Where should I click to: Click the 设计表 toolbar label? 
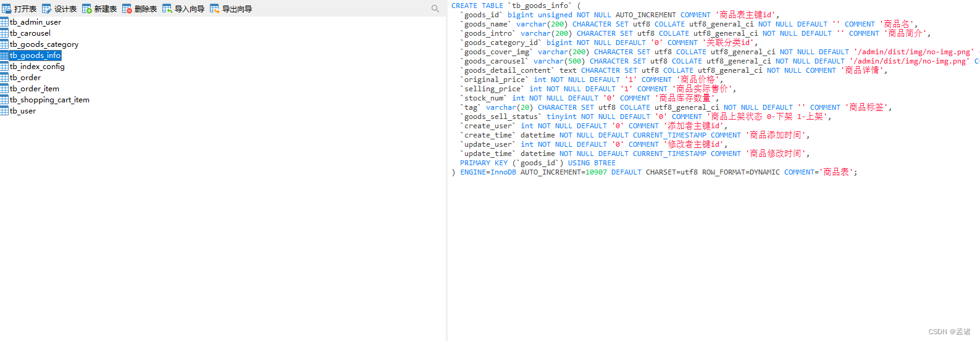tap(65, 9)
